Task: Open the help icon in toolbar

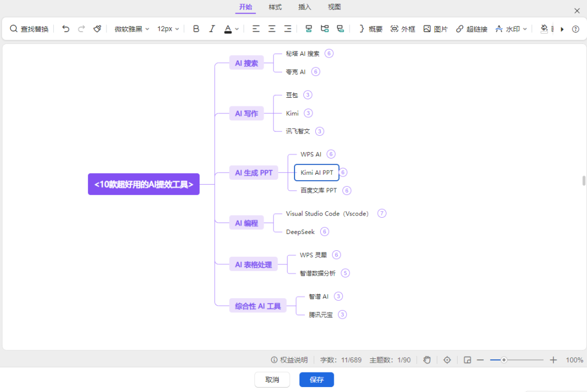Action: (x=575, y=29)
